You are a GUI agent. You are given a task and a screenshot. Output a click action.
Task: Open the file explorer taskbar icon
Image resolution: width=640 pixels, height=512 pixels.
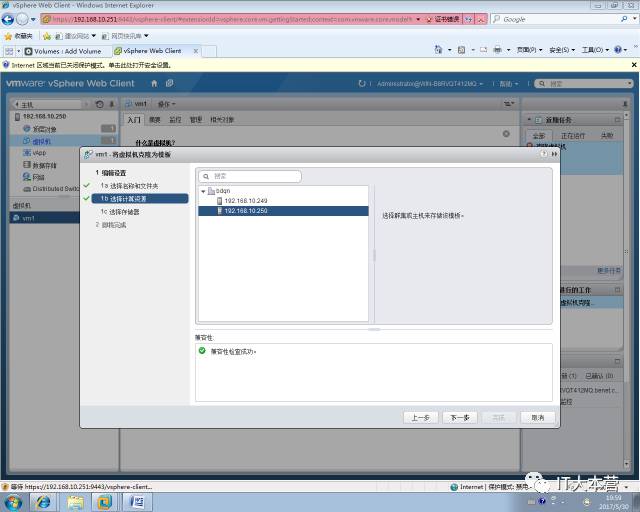(x=75, y=502)
